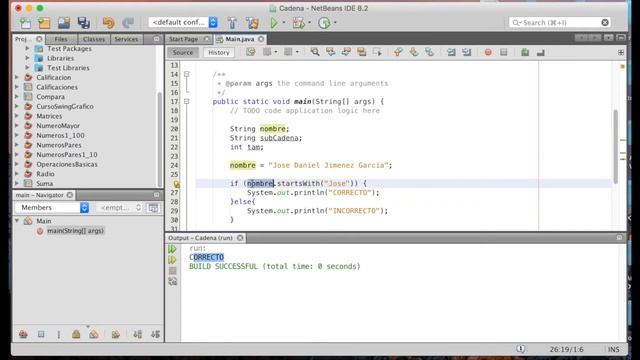Collapse the Main class node in Navigator
This screenshot has height=360, width=640.
[17, 221]
